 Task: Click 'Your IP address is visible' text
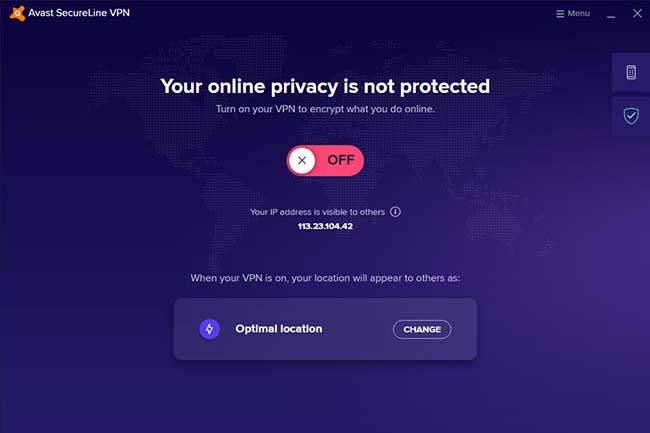point(317,212)
